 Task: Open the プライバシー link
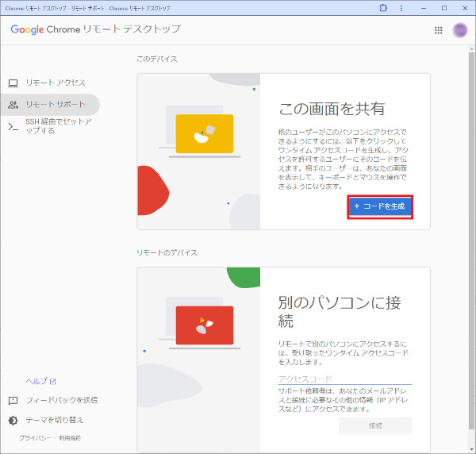tap(35, 438)
